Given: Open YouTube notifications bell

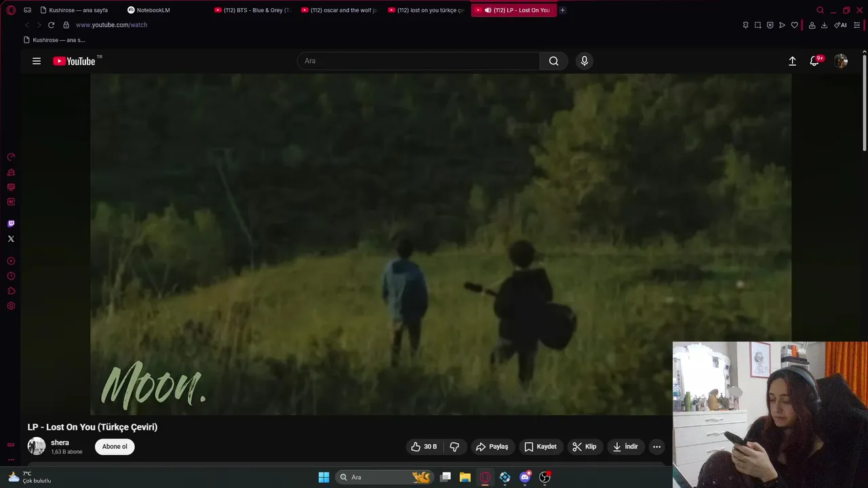Looking at the screenshot, I should click(814, 61).
